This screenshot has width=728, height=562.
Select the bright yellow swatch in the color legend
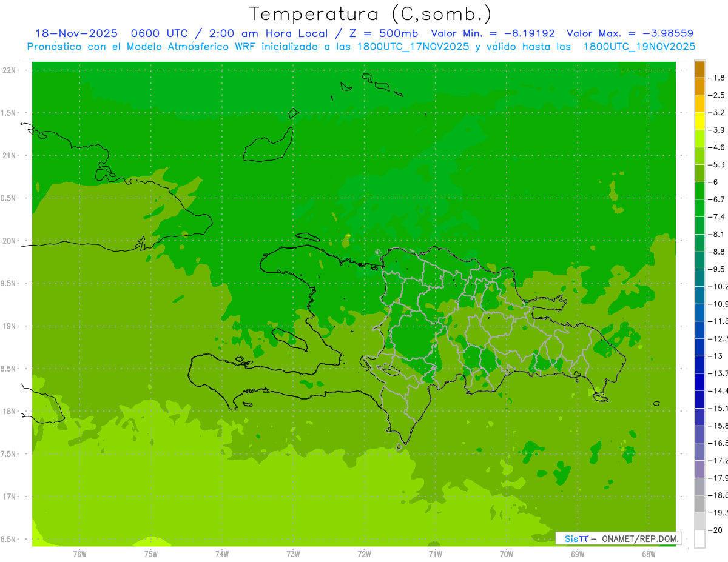tap(699, 121)
